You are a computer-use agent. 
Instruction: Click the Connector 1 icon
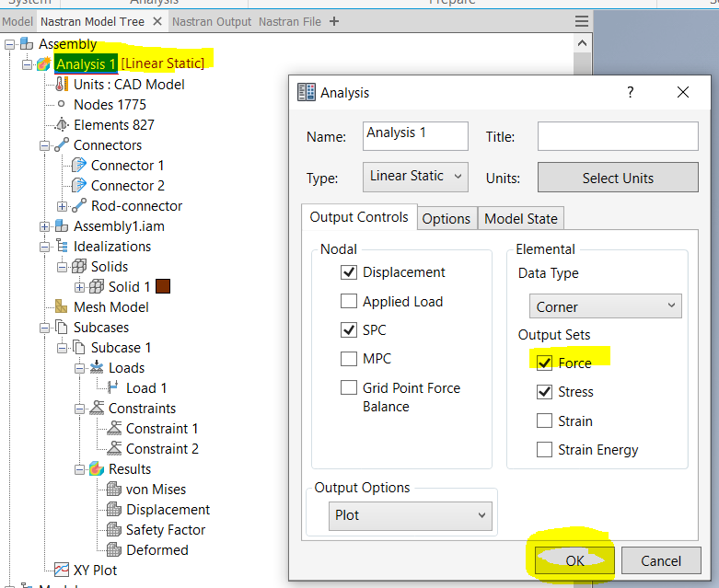coord(79,165)
